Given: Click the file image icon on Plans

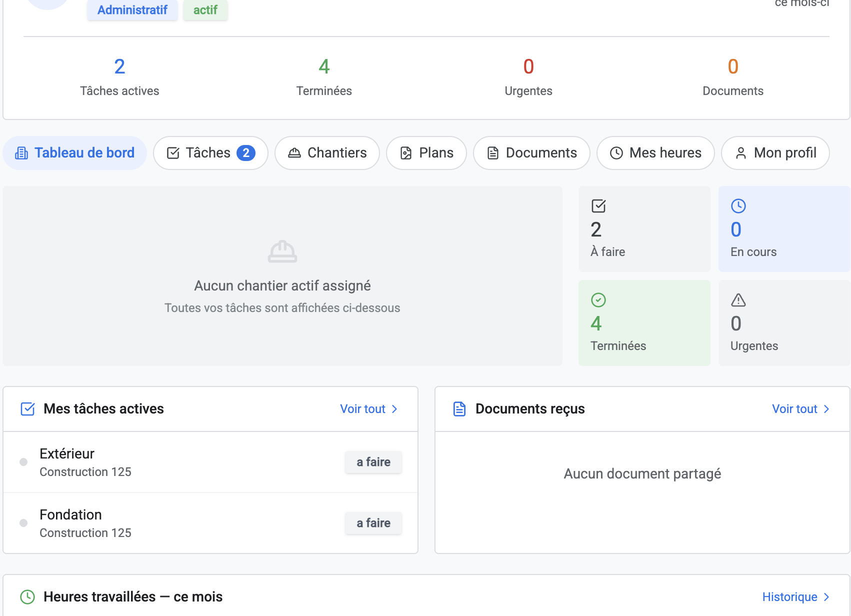Looking at the screenshot, I should click(x=406, y=153).
